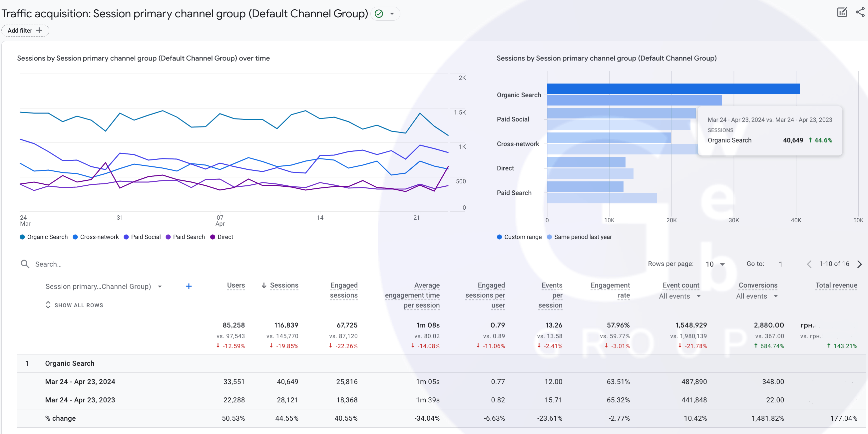Click the plus icon to add dimension

coord(189,286)
